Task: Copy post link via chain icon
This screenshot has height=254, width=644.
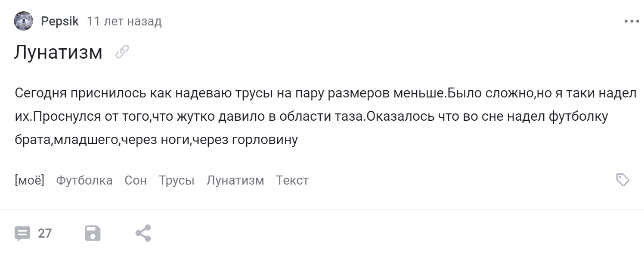Action: (x=122, y=52)
